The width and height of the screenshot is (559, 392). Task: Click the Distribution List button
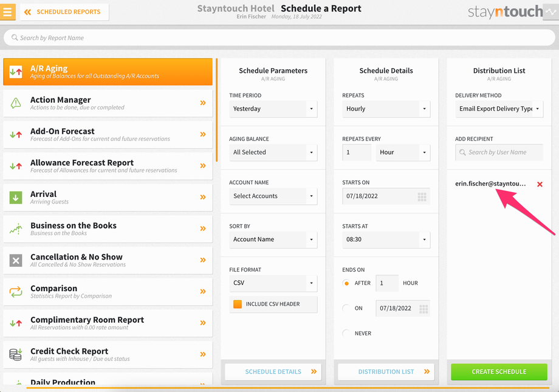[386, 372]
